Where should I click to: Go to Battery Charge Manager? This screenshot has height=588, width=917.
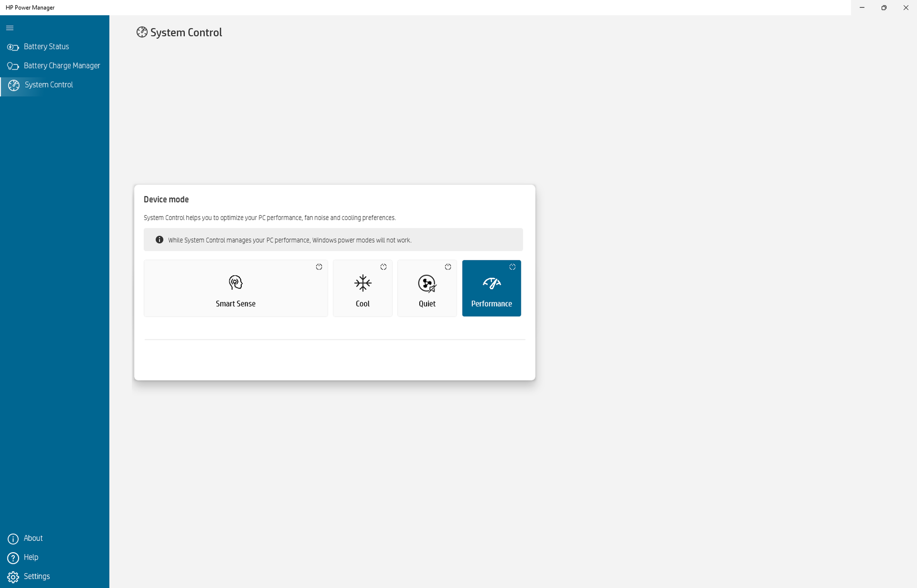click(54, 66)
